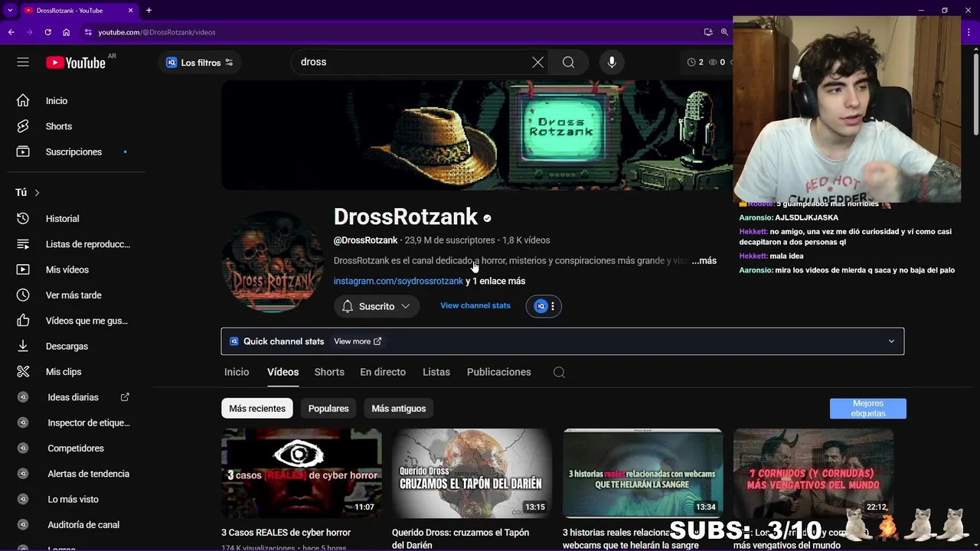
Task: Open Suscrito notification dropdown
Action: click(377, 306)
